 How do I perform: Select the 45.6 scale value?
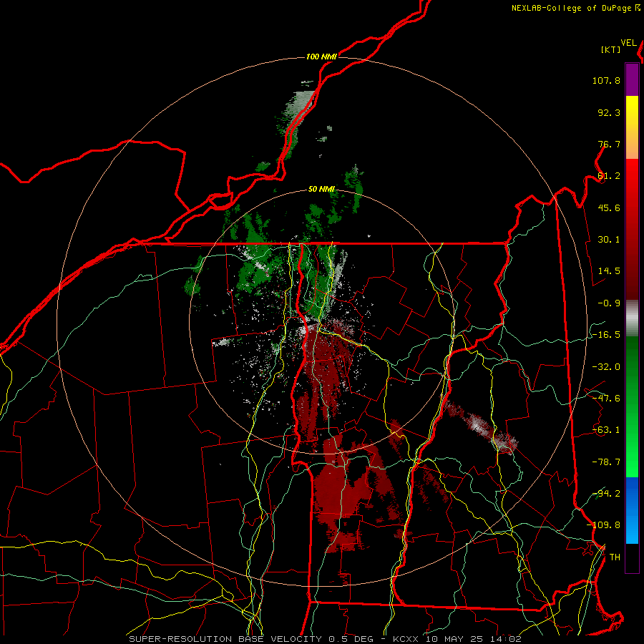click(609, 208)
